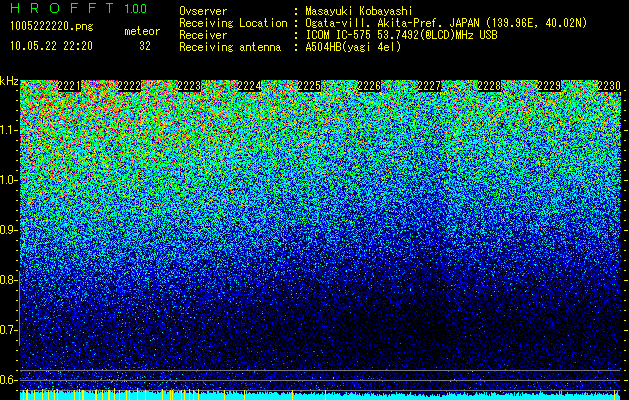Click the Receiving antenna label
This screenshot has height=400, width=629.
[230, 47]
